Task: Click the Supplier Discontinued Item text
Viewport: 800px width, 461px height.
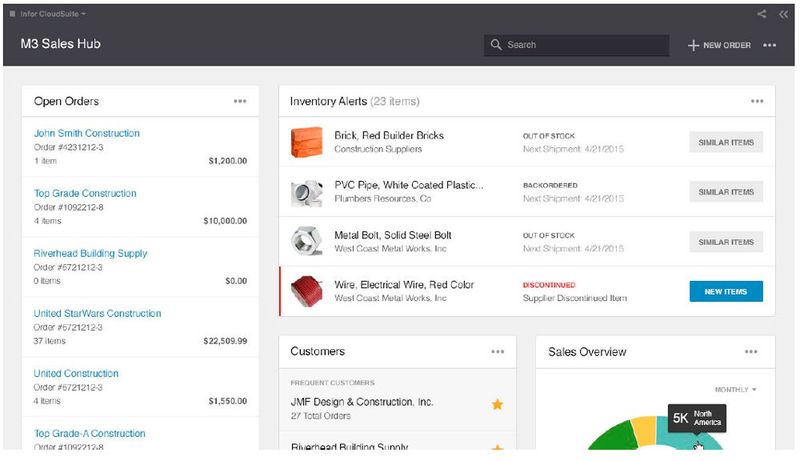Action: 575,298
